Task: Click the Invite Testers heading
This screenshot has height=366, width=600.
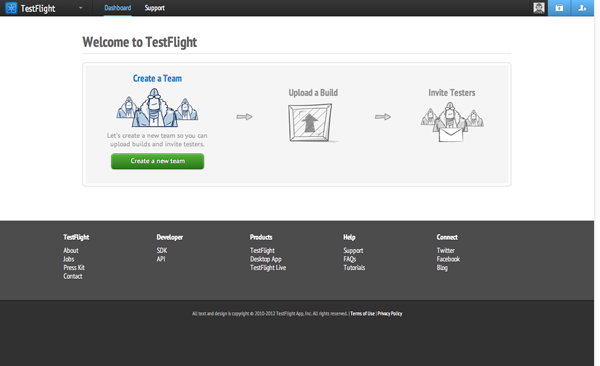Action: [452, 93]
